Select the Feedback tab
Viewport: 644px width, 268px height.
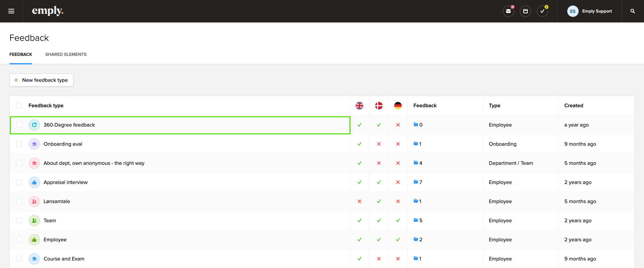[x=21, y=54]
